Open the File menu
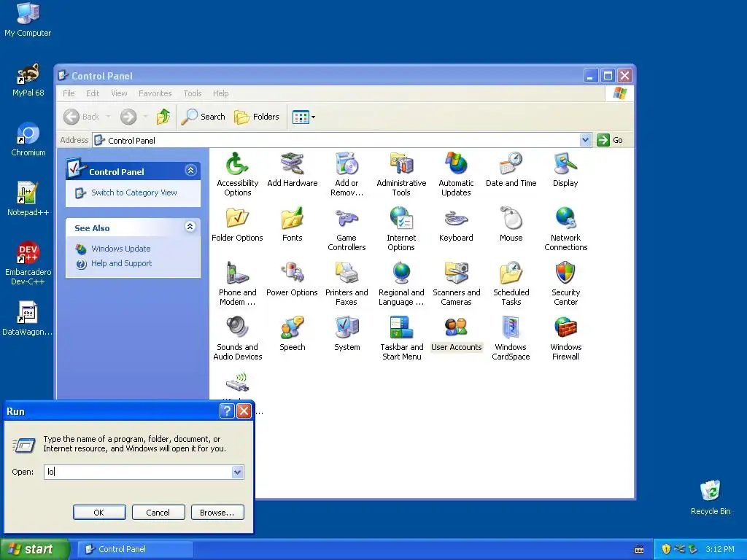The height and width of the screenshot is (560, 747). [69, 93]
